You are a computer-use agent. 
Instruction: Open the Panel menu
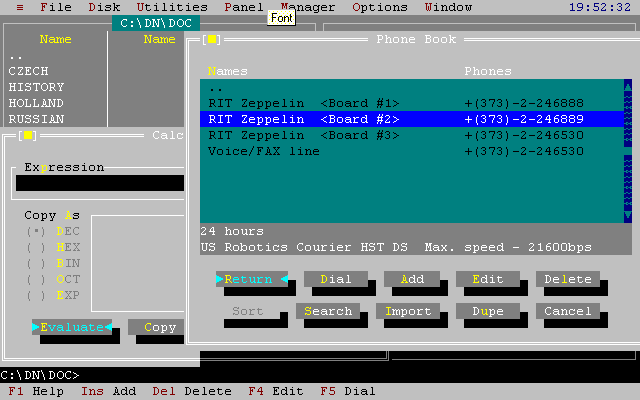coord(244,7)
